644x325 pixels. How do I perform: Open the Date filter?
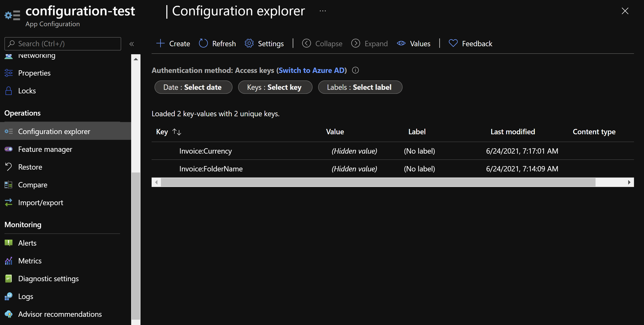[193, 87]
